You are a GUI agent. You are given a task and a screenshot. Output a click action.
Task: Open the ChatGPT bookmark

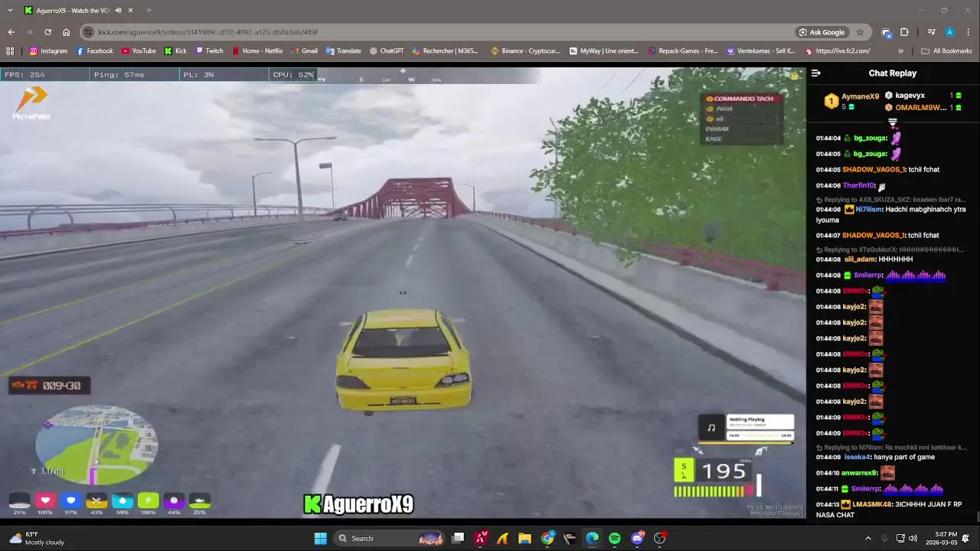tap(386, 51)
